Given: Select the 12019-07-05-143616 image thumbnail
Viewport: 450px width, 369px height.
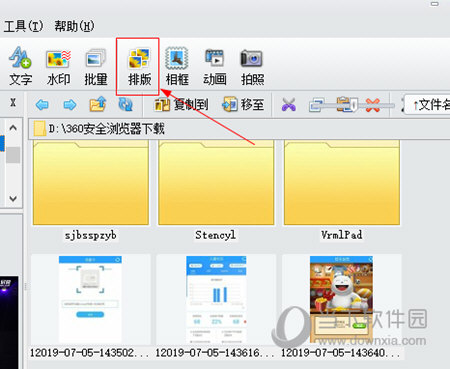Looking at the screenshot, I should (x=216, y=300).
